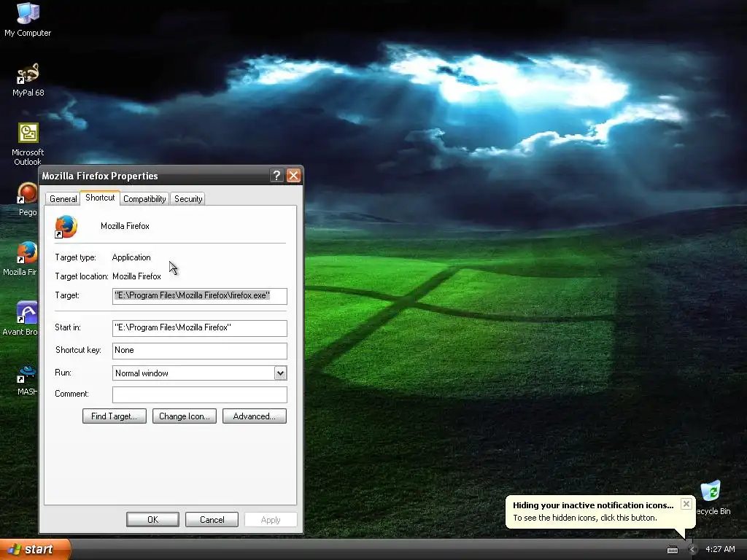Screen dimensions: 747x560
Task: Open the Security tab
Action: point(188,198)
